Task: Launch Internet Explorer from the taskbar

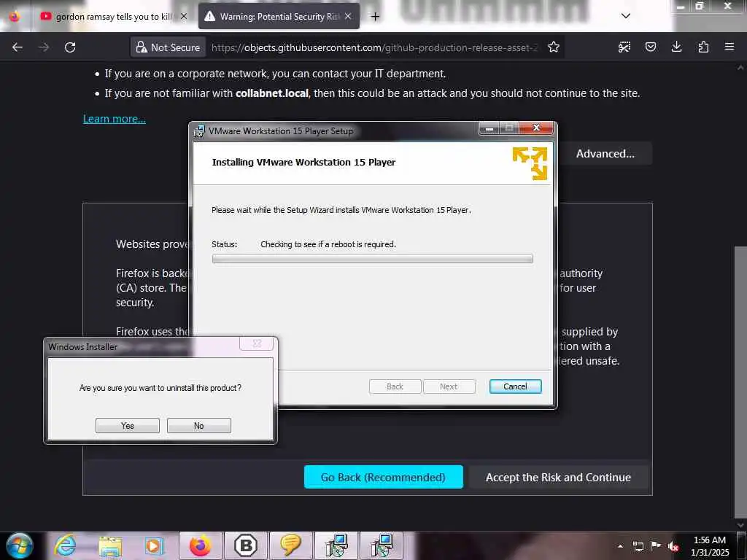Action: coord(65,545)
